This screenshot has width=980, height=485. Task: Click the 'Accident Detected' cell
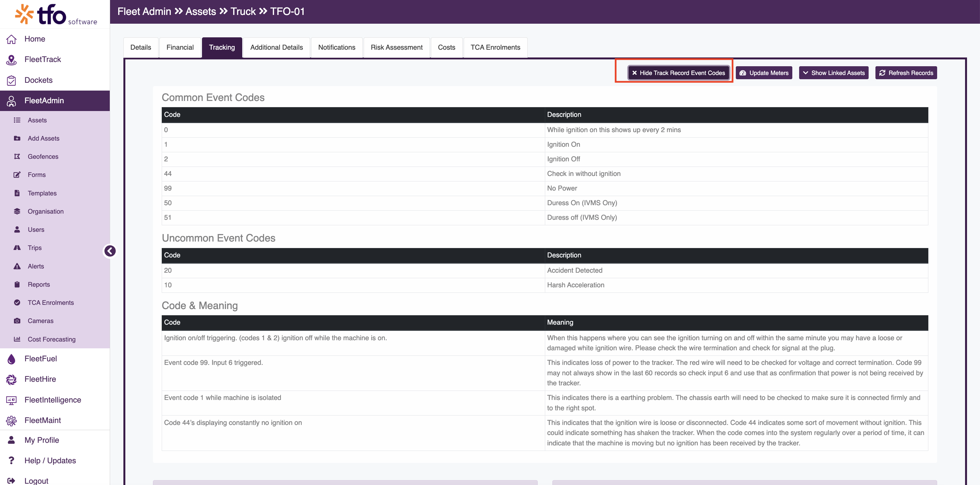coord(736,270)
